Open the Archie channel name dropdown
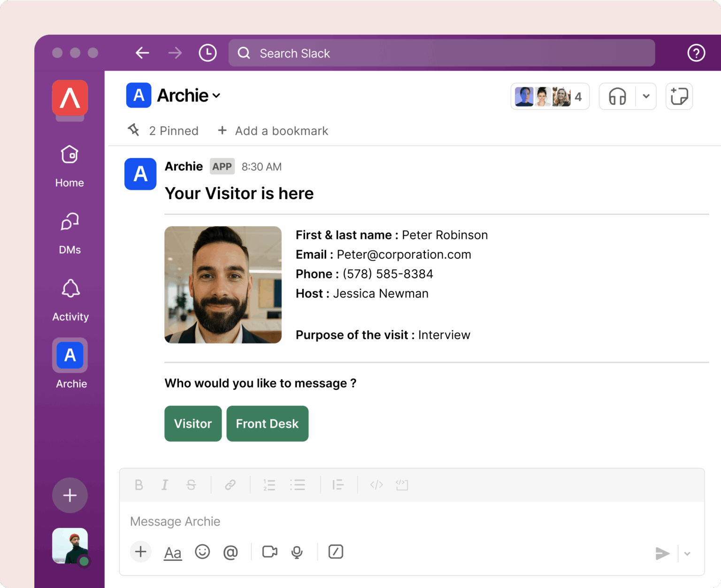The height and width of the screenshot is (588, 721). [x=216, y=95]
